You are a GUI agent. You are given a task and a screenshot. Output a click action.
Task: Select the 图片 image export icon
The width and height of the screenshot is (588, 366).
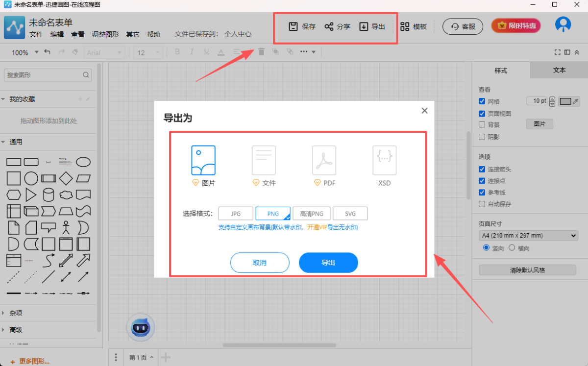pyautogui.click(x=203, y=160)
